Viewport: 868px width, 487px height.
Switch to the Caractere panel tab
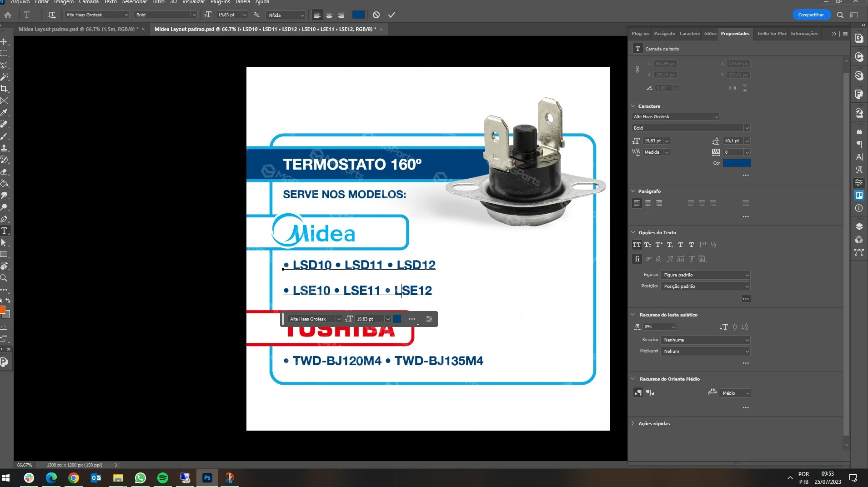[x=689, y=34]
